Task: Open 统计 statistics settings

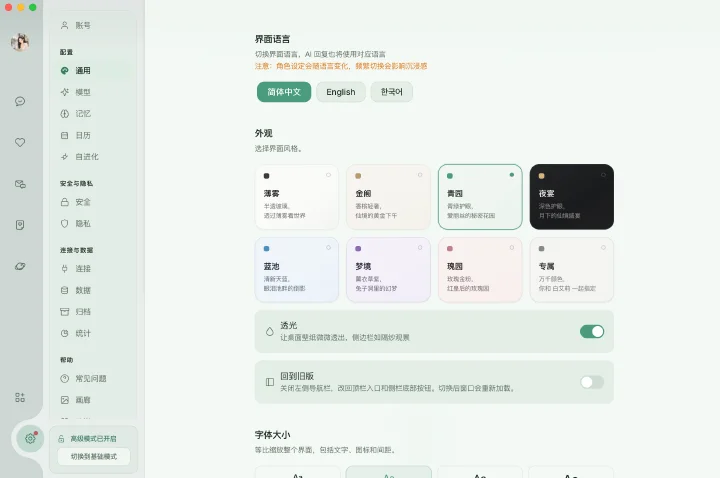Action: tap(94, 333)
